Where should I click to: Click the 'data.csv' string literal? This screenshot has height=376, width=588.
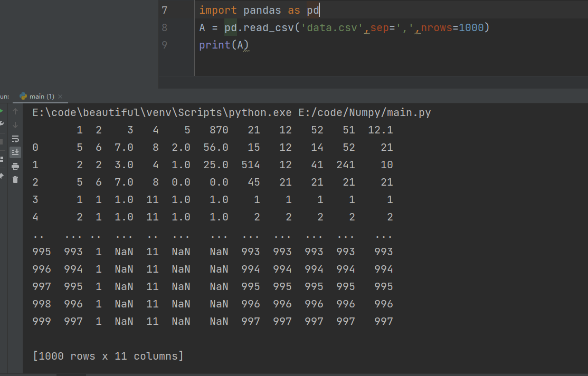332,28
